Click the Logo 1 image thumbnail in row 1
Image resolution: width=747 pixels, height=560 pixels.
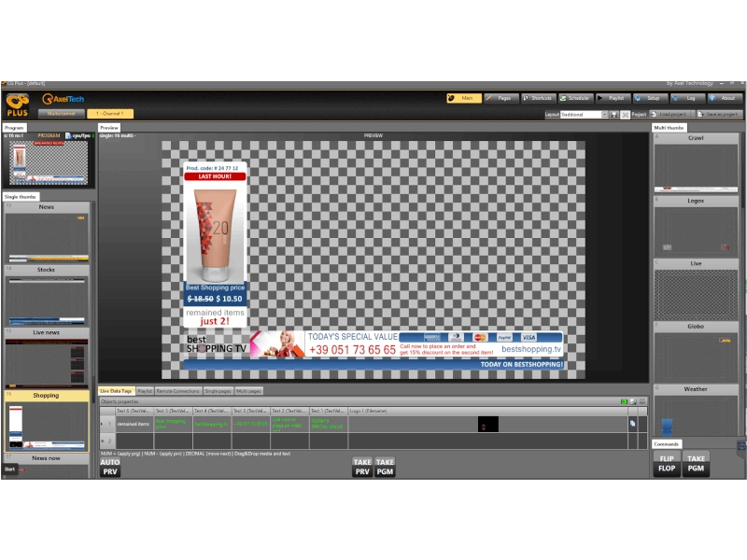click(488, 425)
